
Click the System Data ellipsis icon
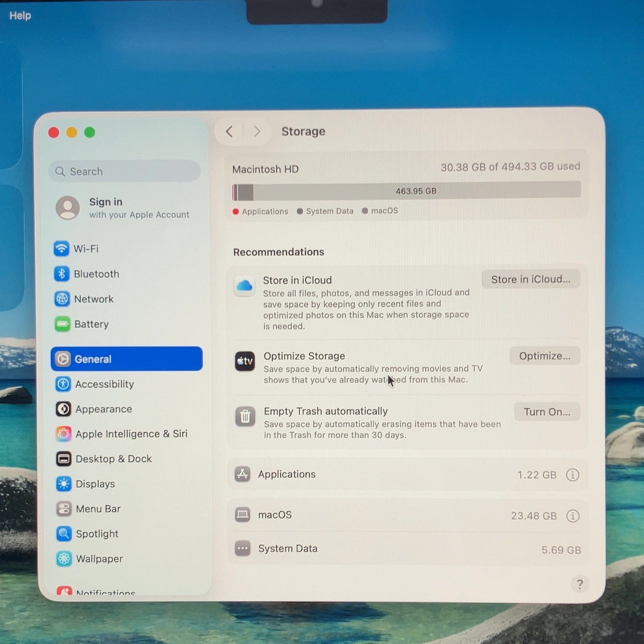click(242, 548)
